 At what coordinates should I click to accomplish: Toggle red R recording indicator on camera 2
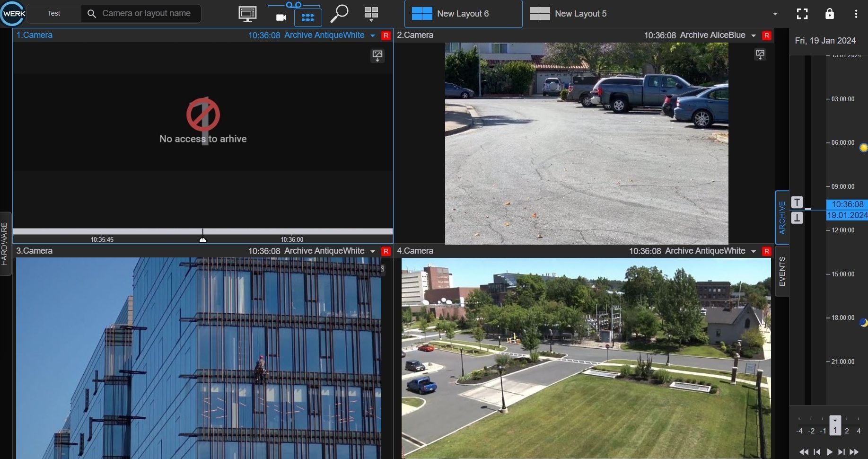[x=767, y=35]
